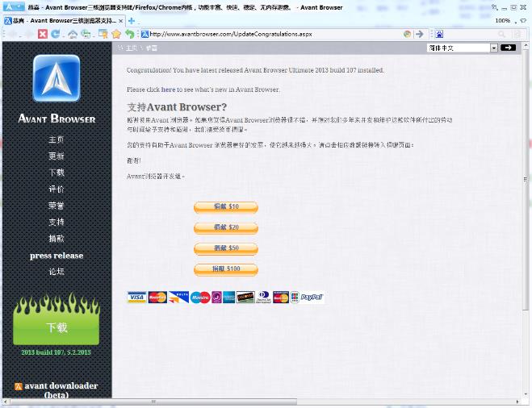Open 更新 in the sidebar menu
This screenshot has height=408, width=532.
pos(57,156)
